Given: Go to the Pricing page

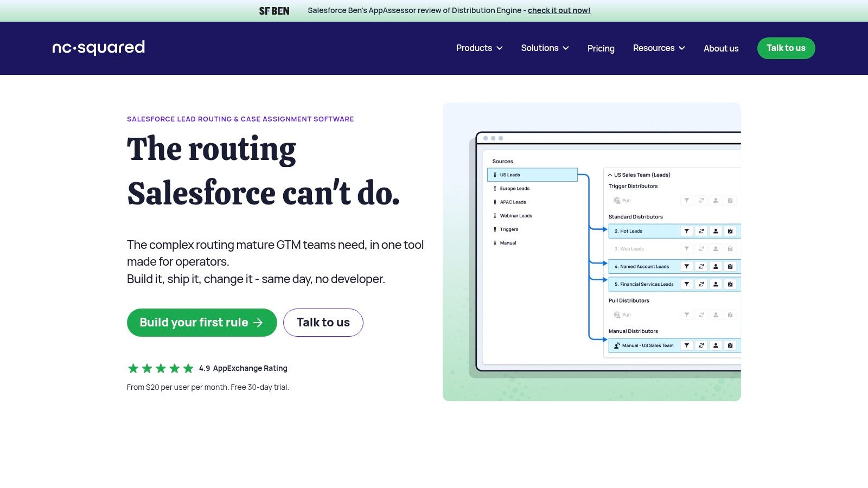Looking at the screenshot, I should pyautogui.click(x=601, y=48).
